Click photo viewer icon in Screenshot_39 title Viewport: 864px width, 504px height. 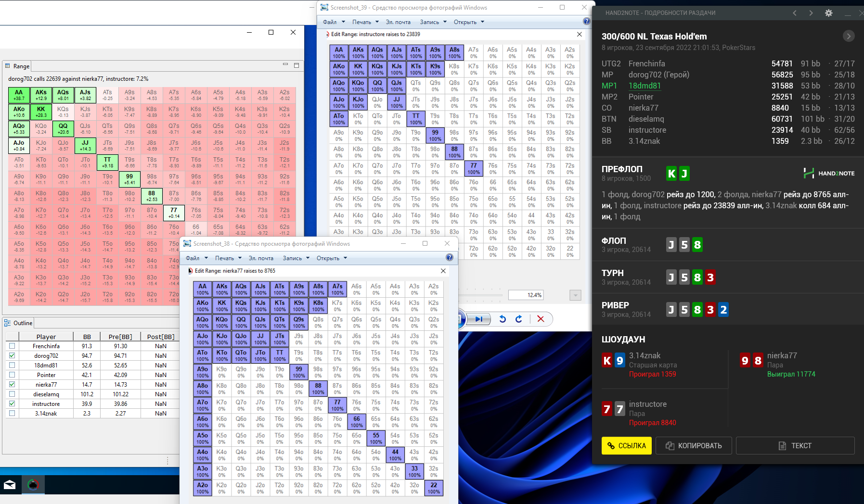324,7
